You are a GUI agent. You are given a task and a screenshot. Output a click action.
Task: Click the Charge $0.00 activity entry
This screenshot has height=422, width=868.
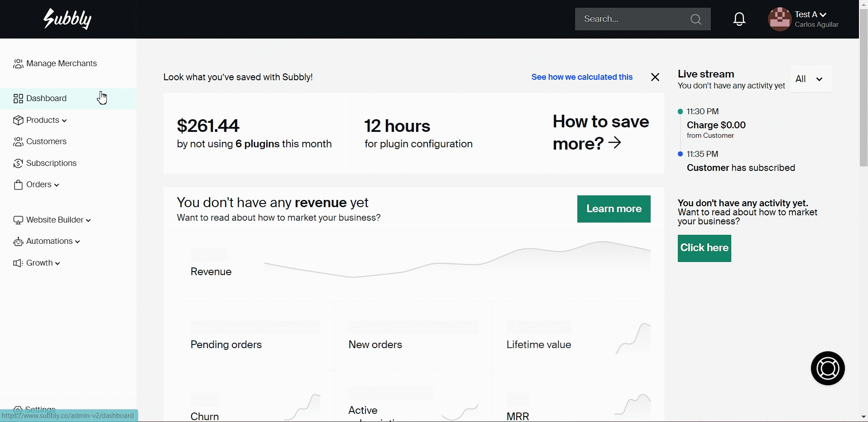(716, 125)
